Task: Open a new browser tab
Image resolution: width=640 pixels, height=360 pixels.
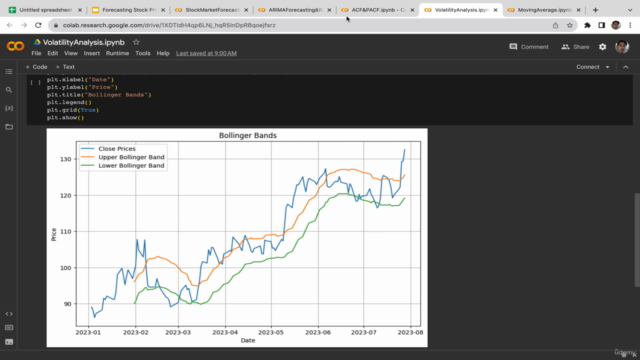Action: click(x=596, y=10)
